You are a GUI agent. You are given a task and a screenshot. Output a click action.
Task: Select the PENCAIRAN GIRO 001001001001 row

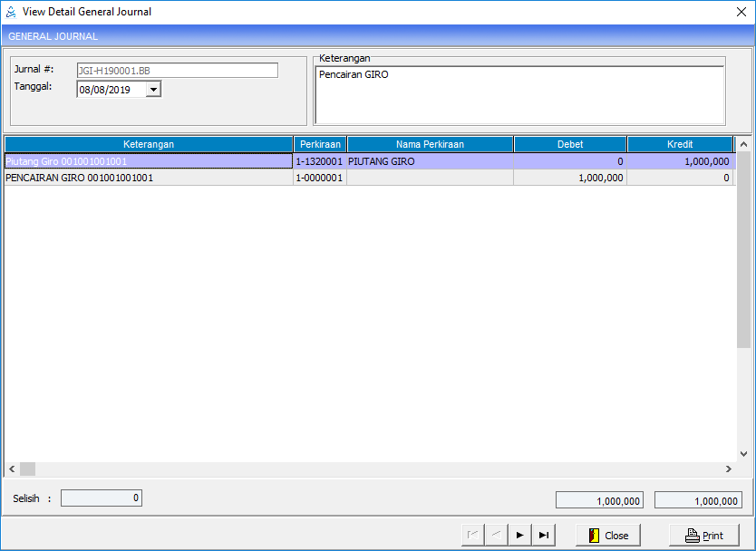point(149,178)
